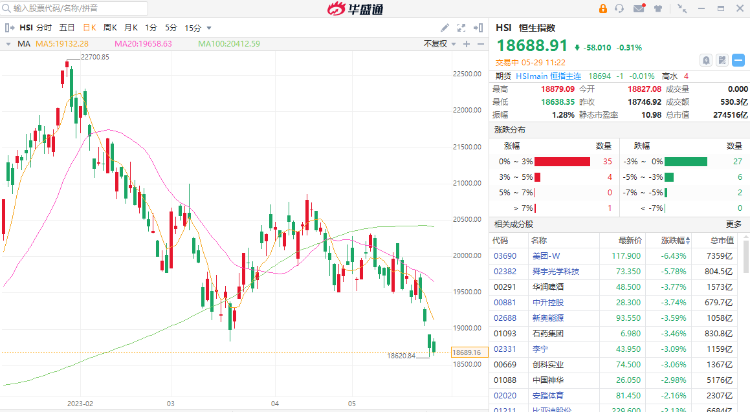
Task: Click the MA20:19658.63 indicator label
Action: (x=143, y=44)
